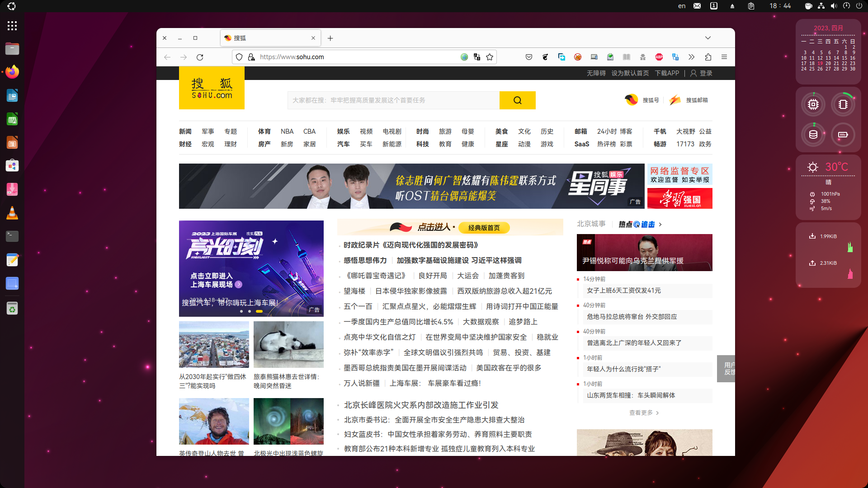Open the en input language menu
The image size is (868, 488).
682,6
